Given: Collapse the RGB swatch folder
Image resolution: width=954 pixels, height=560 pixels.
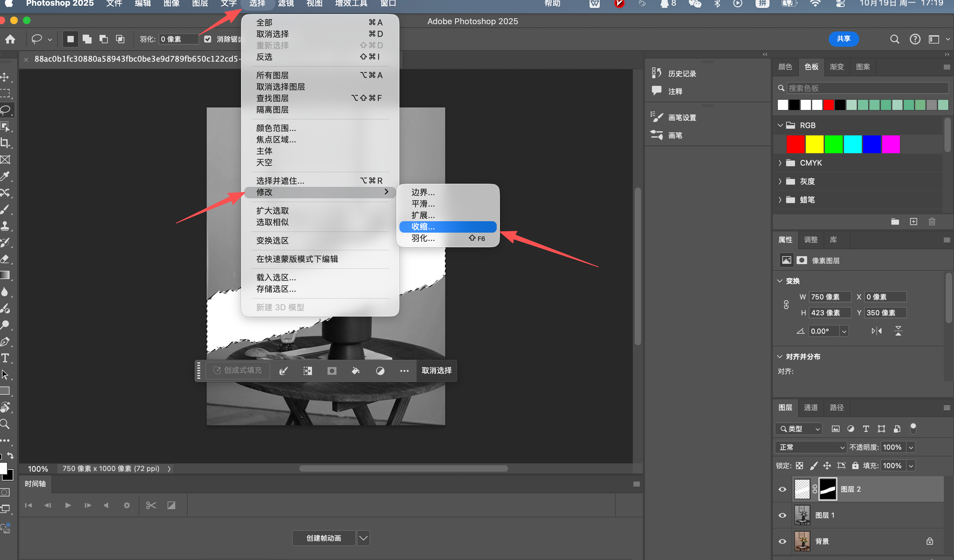Looking at the screenshot, I should coord(780,125).
